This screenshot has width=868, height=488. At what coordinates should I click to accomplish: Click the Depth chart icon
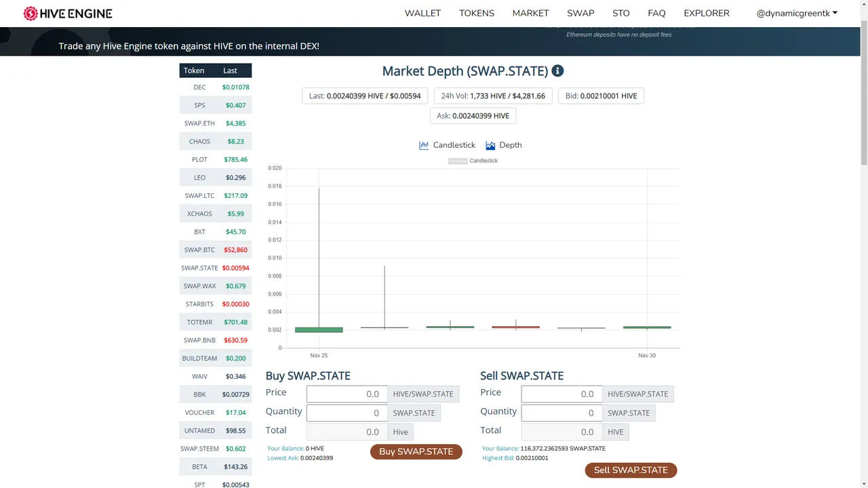pos(490,145)
